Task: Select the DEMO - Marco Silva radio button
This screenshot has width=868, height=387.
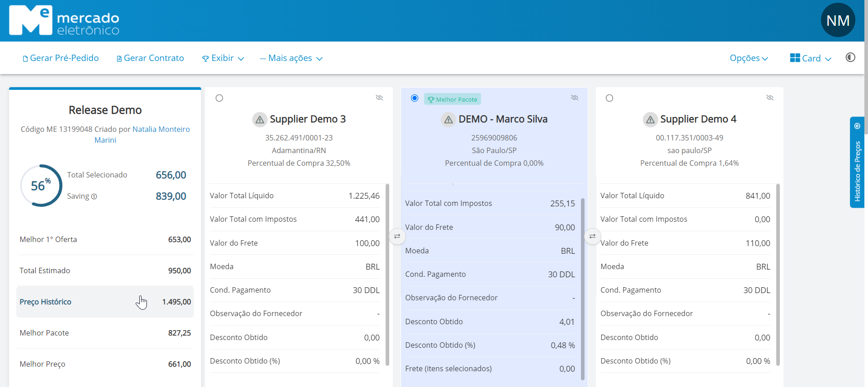Action: click(415, 98)
